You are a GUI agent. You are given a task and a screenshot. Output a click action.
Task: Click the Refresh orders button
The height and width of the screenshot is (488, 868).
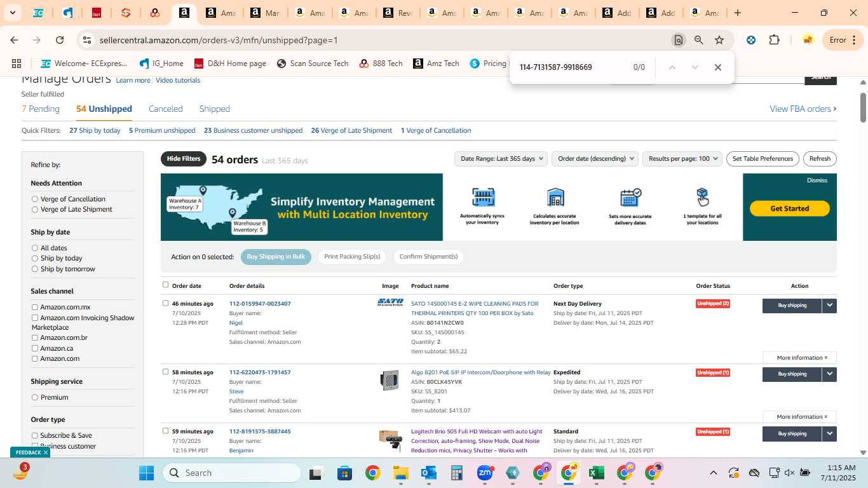(x=820, y=159)
